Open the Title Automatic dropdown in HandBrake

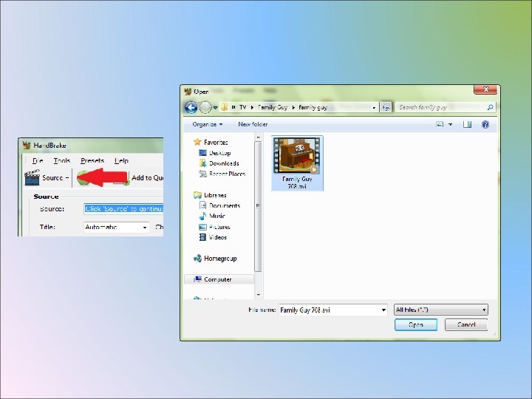point(117,227)
